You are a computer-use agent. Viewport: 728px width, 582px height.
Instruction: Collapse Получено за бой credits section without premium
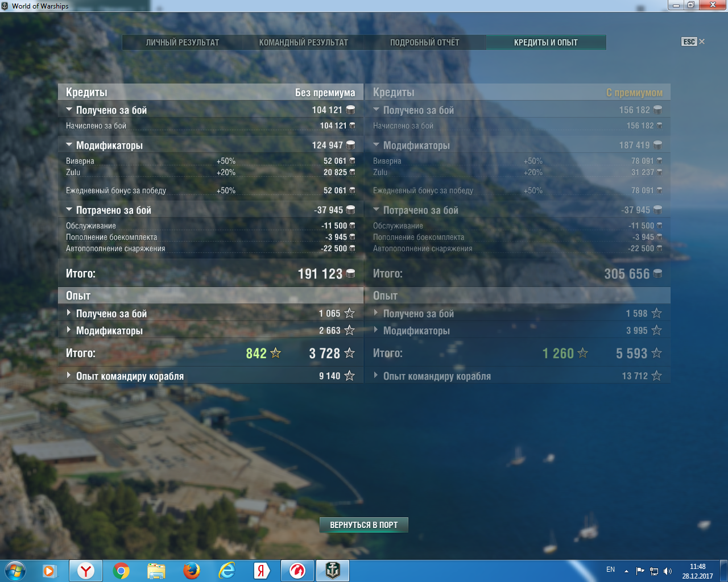click(x=69, y=109)
